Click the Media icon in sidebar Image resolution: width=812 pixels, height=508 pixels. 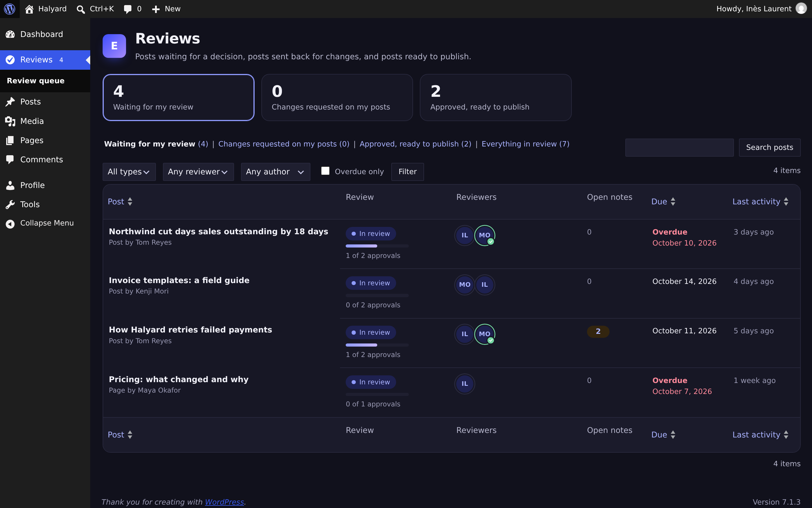[x=10, y=121]
